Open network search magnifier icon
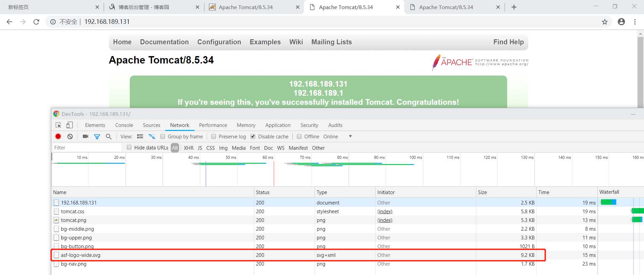644x275 pixels. (109, 136)
